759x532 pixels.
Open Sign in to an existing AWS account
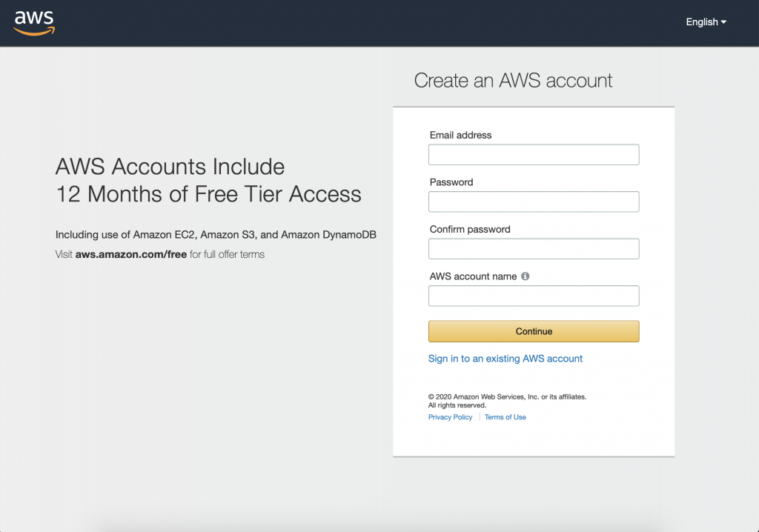pos(506,359)
